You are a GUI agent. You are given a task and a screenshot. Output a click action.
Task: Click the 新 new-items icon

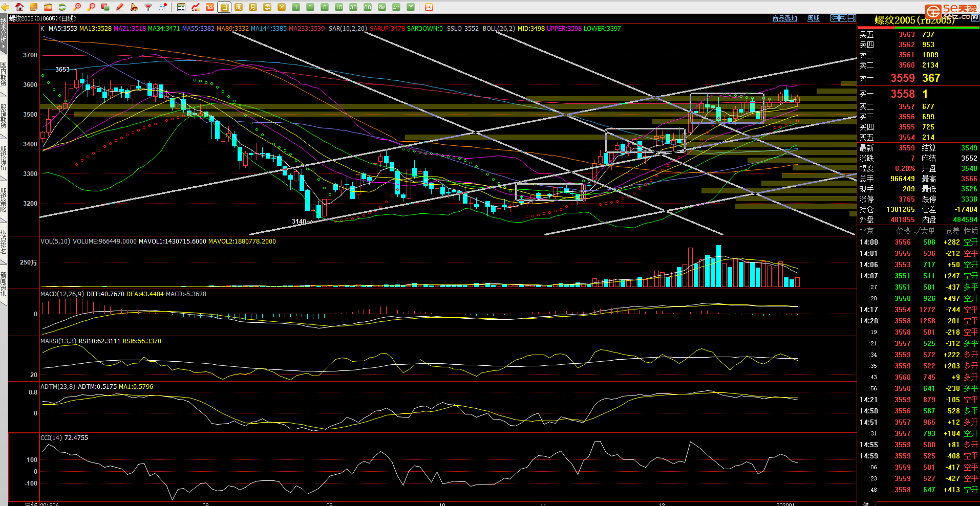[x=163, y=7]
